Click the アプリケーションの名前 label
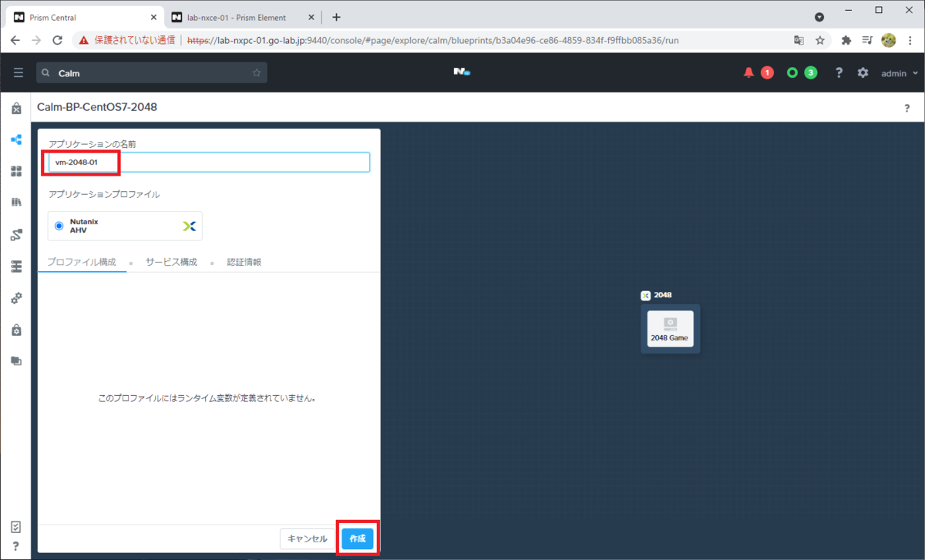925x560 pixels. click(92, 144)
